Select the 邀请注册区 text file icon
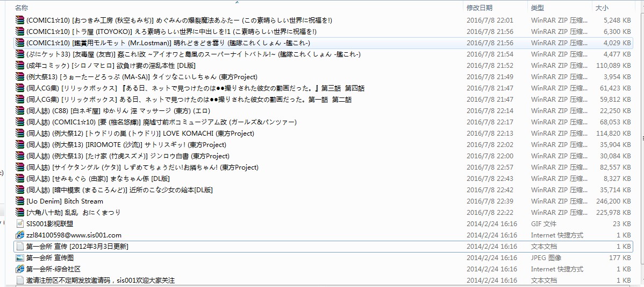644x287 pixels. click(20, 280)
